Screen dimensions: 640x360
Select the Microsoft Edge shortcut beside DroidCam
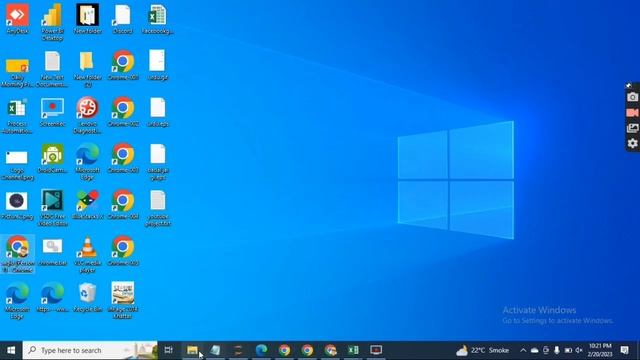pyautogui.click(x=87, y=162)
